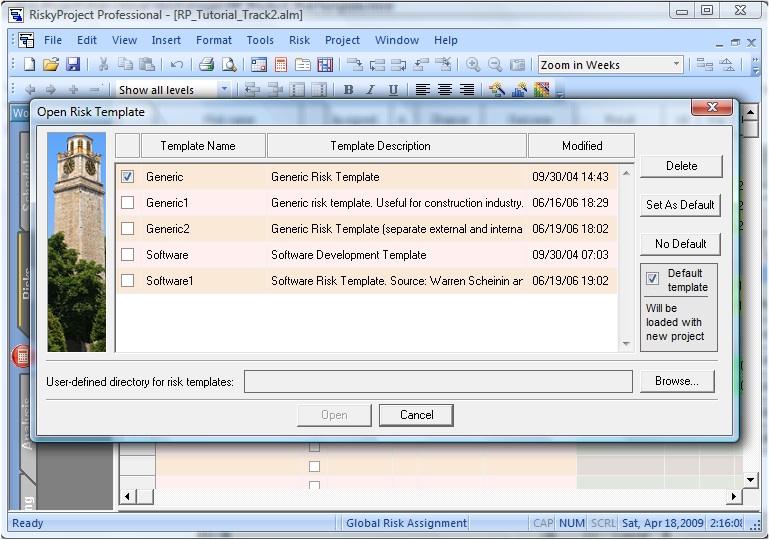This screenshot has width=769, height=540.
Task: Open the Edit menu
Action: point(87,40)
